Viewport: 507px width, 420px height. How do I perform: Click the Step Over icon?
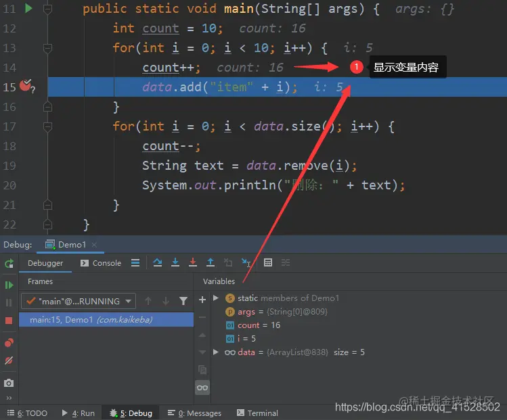pyautogui.click(x=158, y=262)
